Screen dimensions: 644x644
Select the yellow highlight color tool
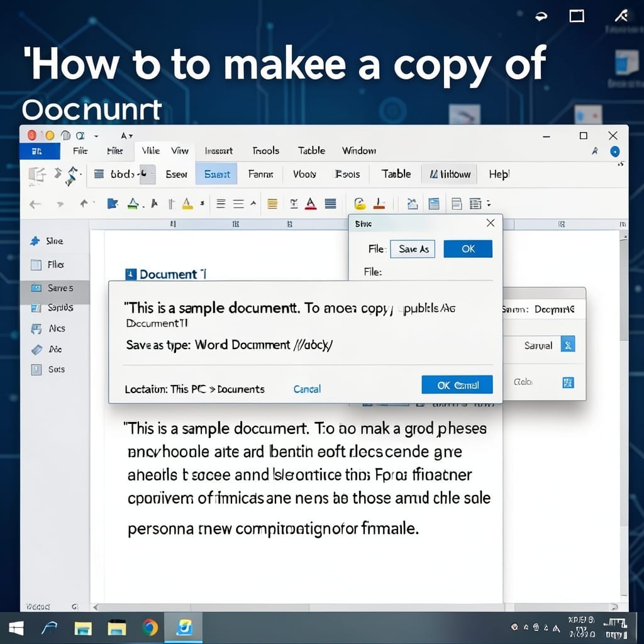[187, 203]
